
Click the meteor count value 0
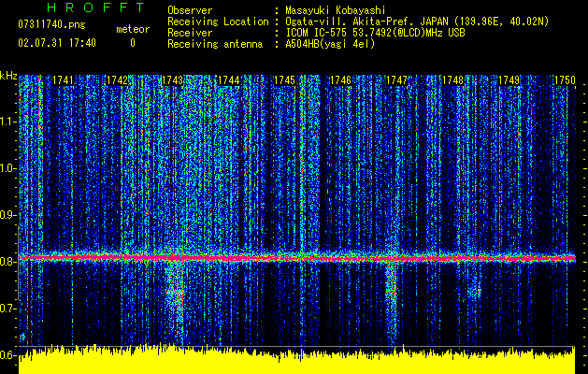[x=133, y=43]
